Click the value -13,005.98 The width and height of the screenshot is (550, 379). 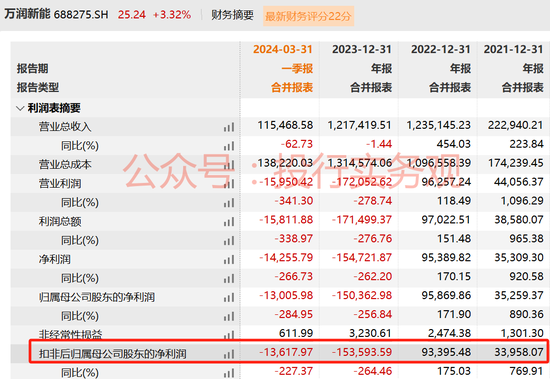(286, 296)
